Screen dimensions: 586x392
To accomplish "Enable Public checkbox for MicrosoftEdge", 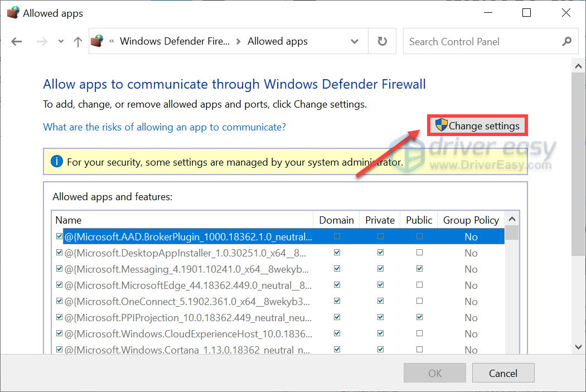I will [419, 285].
